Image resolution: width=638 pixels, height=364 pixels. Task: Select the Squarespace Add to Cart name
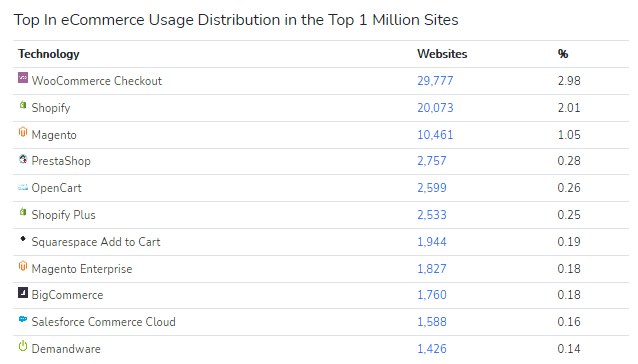(x=96, y=242)
